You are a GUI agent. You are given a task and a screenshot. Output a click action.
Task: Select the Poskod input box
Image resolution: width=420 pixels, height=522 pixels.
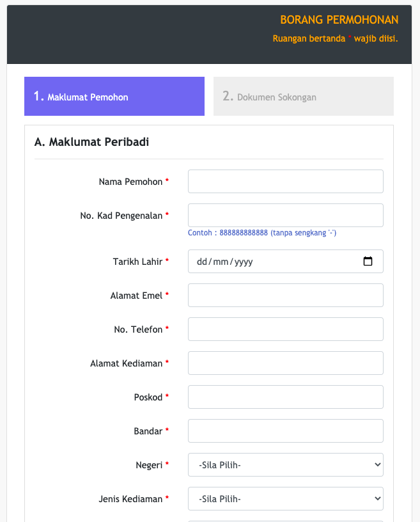pyautogui.click(x=285, y=397)
